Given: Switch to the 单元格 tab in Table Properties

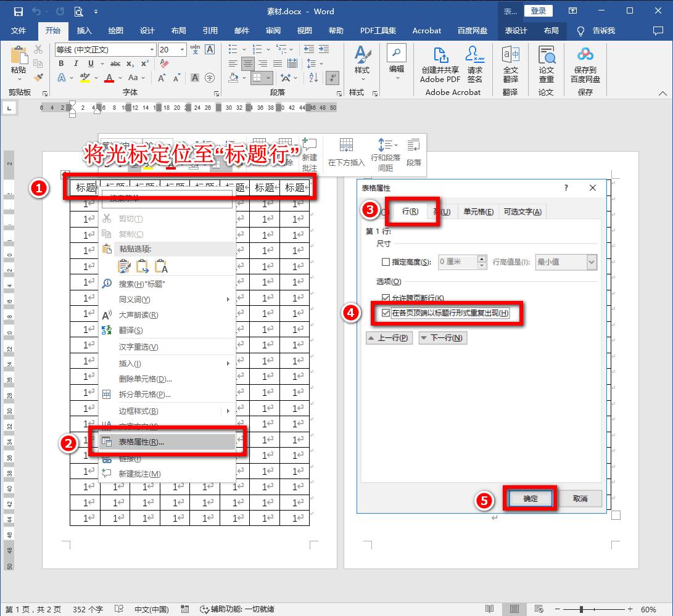Looking at the screenshot, I should tap(478, 211).
